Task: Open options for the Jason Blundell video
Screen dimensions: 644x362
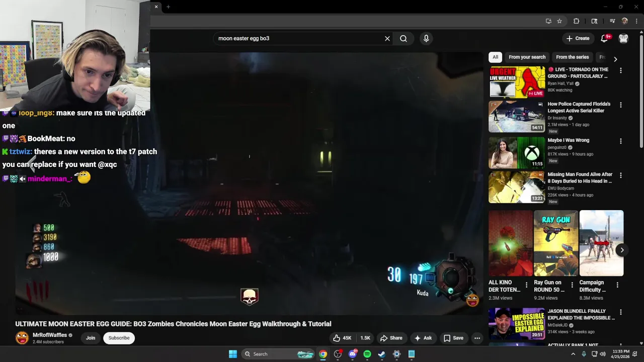Action: click(x=620, y=312)
